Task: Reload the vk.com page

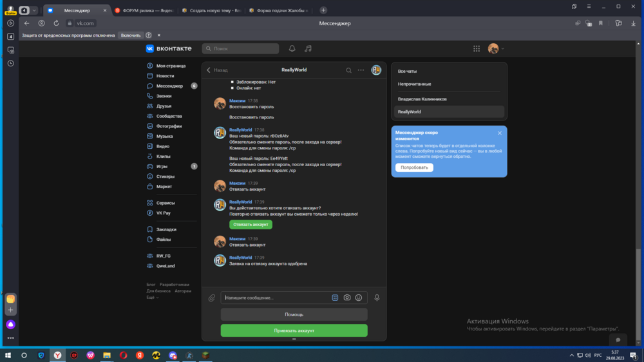Action: pos(56,23)
